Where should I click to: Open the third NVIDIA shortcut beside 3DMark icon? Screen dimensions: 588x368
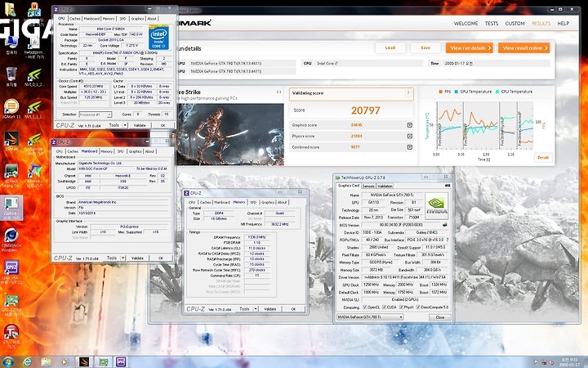point(34,142)
